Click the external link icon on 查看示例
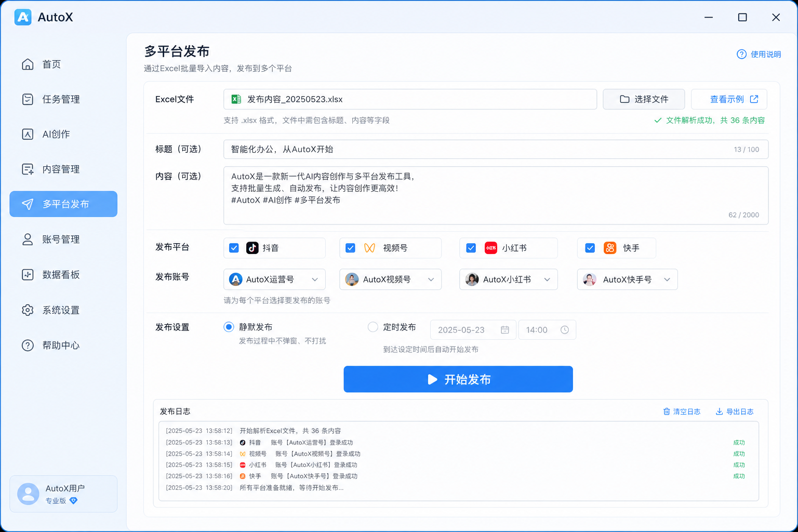 coord(754,99)
